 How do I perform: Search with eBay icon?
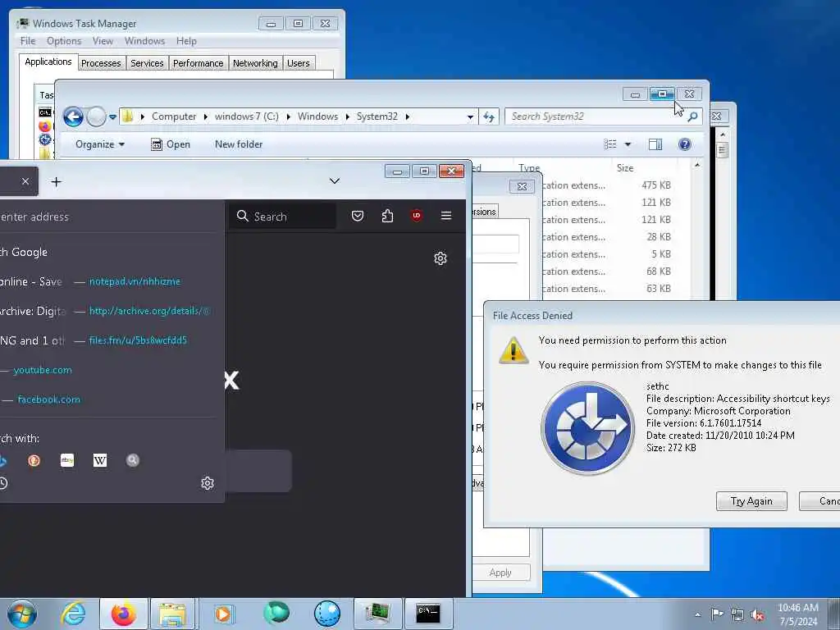67,460
